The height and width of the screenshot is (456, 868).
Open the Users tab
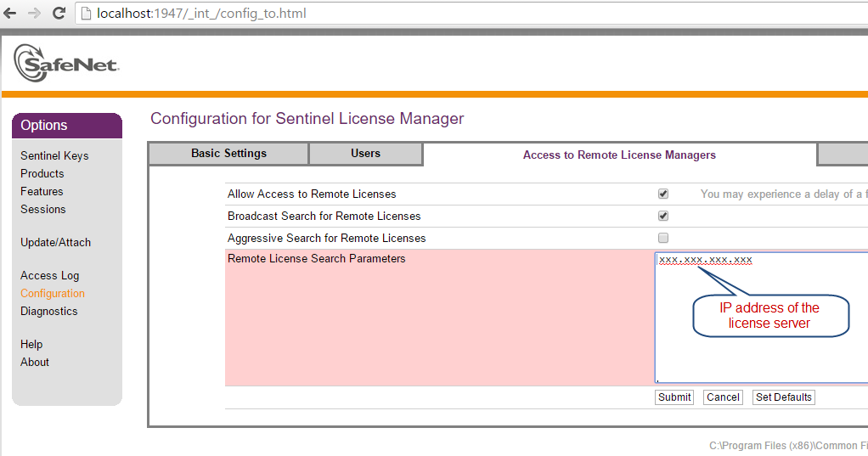365,154
